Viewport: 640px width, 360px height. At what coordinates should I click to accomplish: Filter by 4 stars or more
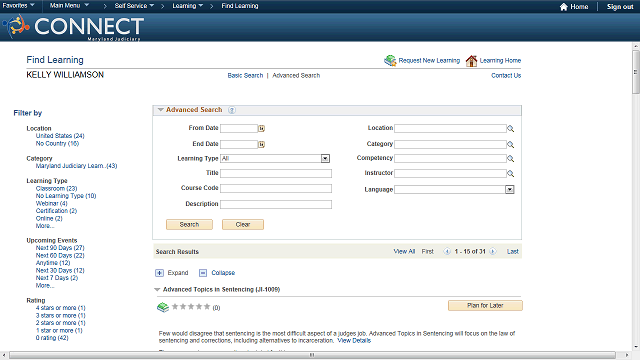pos(60,308)
